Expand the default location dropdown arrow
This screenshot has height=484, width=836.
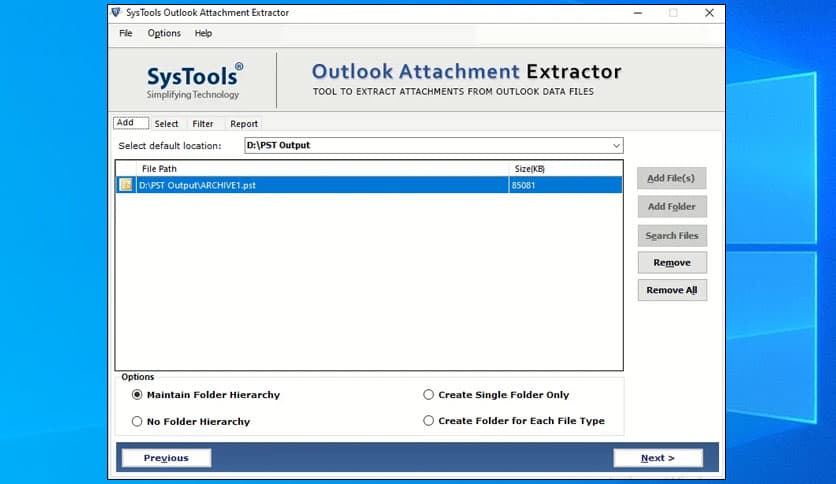pos(616,146)
